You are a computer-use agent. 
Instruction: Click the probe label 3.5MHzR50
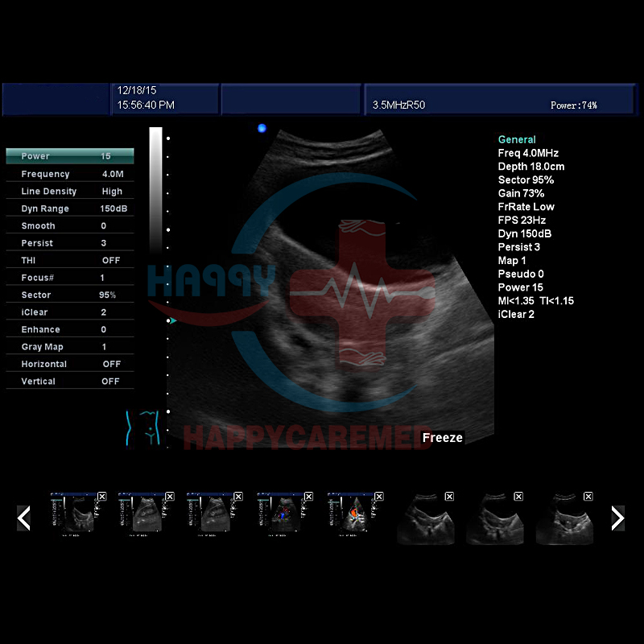[x=398, y=105]
